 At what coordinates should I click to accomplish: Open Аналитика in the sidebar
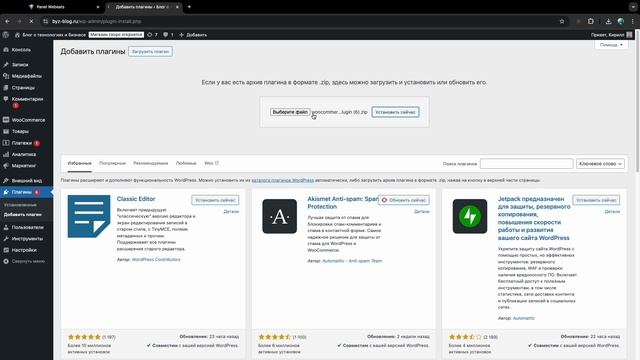tap(24, 154)
